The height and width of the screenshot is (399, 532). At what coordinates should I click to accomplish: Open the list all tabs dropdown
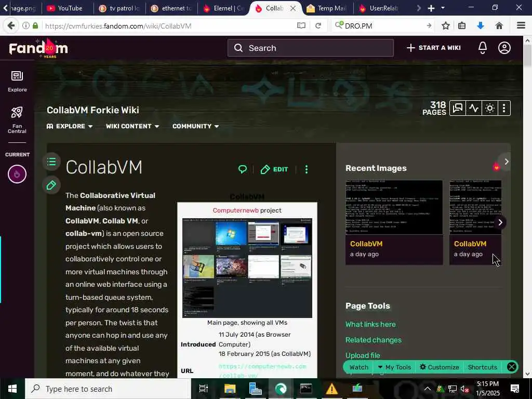click(x=443, y=8)
